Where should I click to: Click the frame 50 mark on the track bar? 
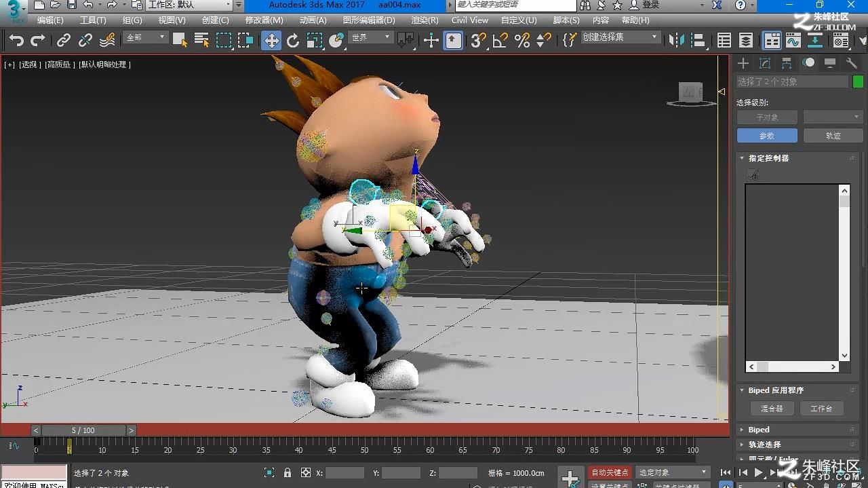click(364, 449)
